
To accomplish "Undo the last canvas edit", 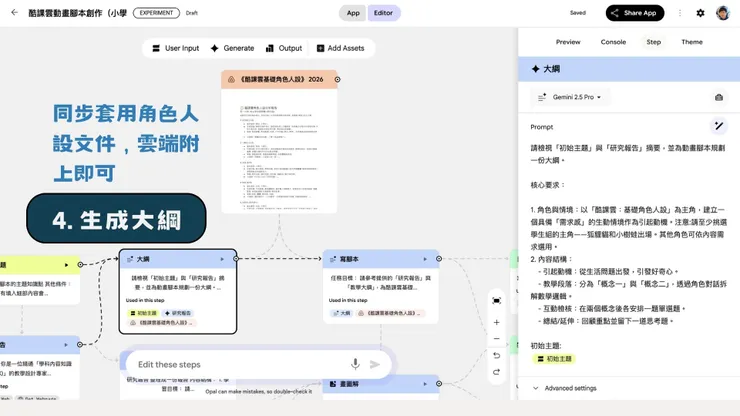I will [496, 356].
